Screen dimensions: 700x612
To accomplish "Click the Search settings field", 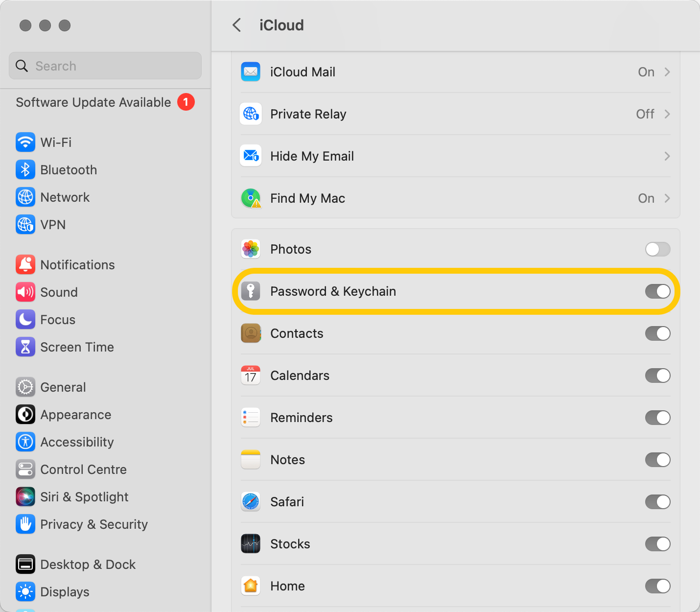I will 105,66.
